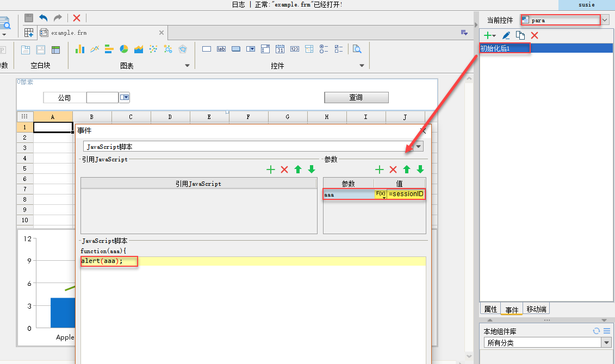Switch to the 属性 tab
The height and width of the screenshot is (364, 615).
pos(490,309)
